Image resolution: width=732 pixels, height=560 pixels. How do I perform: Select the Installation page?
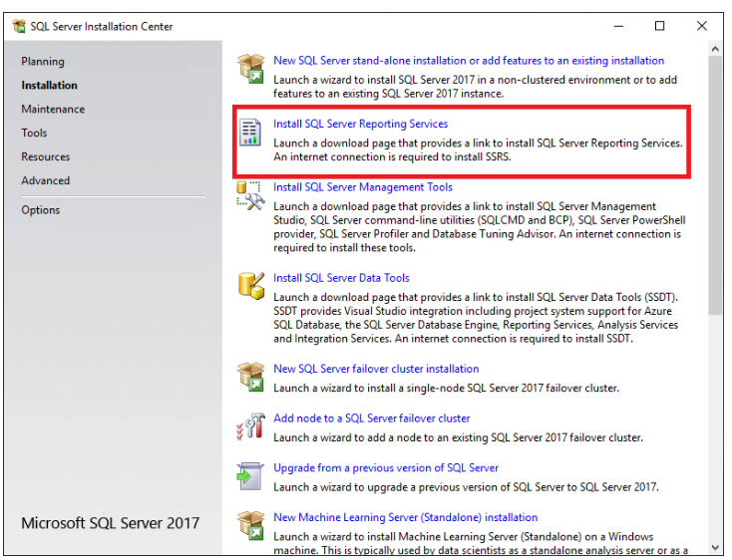50,86
